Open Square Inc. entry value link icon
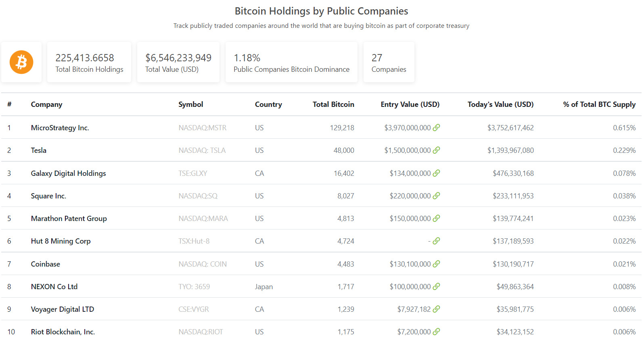The width and height of the screenshot is (644, 342). click(436, 196)
